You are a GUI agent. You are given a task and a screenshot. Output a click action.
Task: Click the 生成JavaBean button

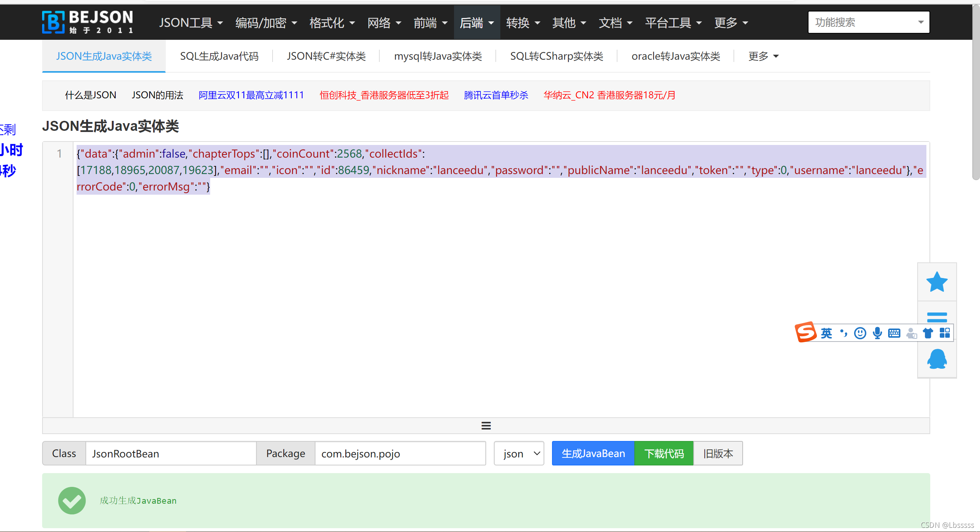(x=593, y=454)
